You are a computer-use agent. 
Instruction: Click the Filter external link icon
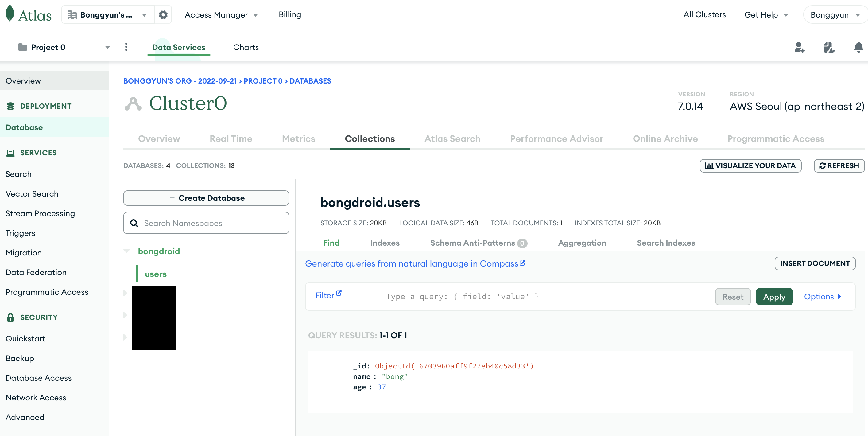tap(339, 293)
